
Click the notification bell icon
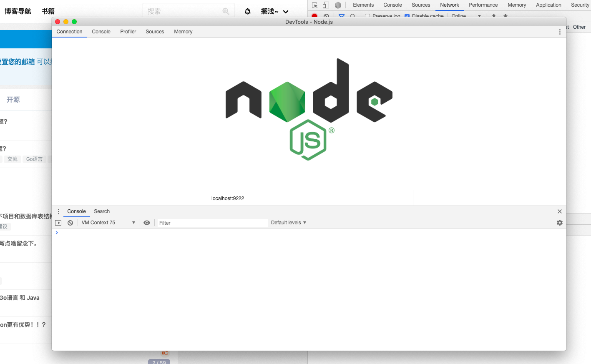click(x=248, y=11)
